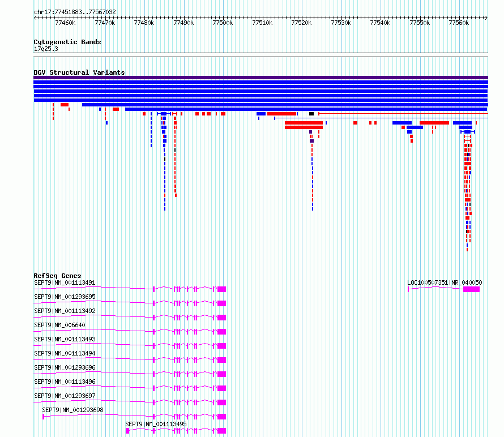The height and width of the screenshot is (437, 504).
Task: Click the 77520k ruler tick label
Action: tap(301, 23)
